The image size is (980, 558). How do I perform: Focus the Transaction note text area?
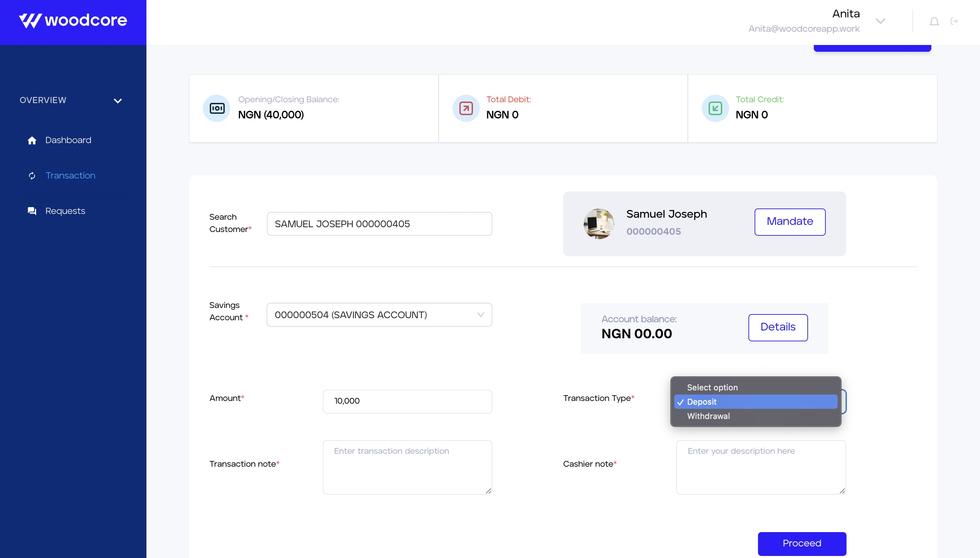407,467
